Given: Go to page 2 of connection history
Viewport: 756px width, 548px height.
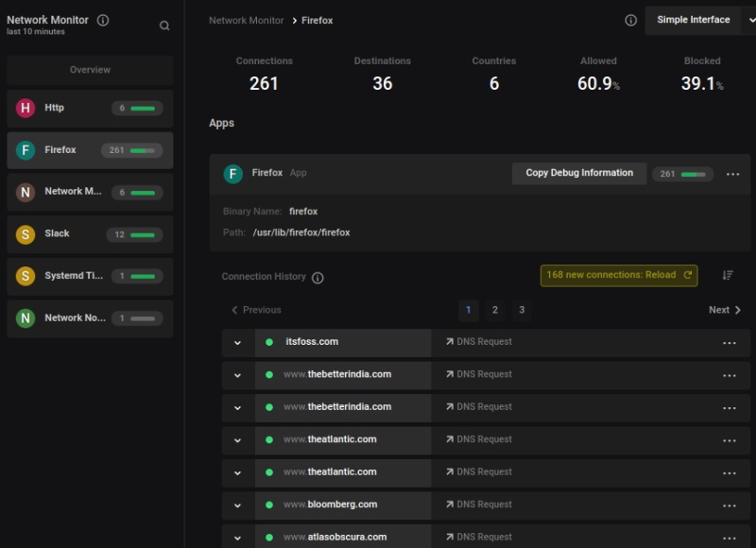Looking at the screenshot, I should click(x=494, y=310).
